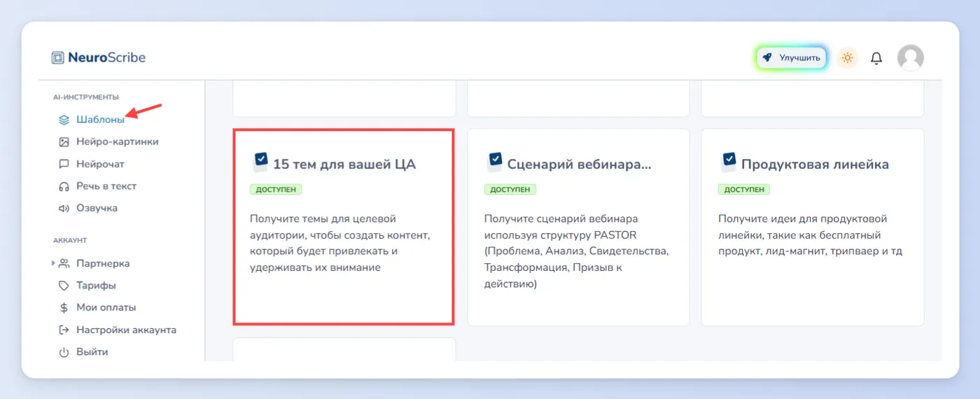Click the Аккаунт section heading
This screenshot has width=980, height=399.
70,240
